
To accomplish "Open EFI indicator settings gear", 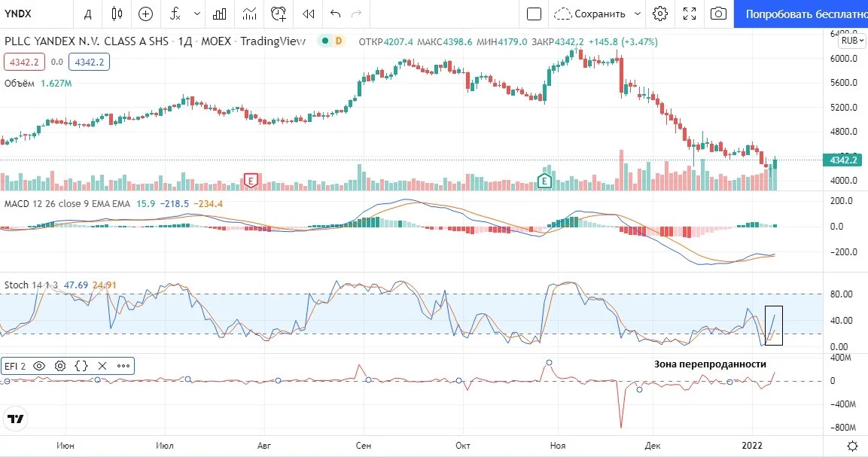I will tap(60, 366).
